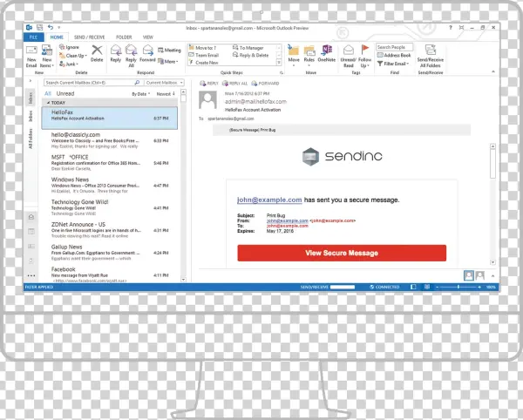Show Unread messages filter

(65, 93)
